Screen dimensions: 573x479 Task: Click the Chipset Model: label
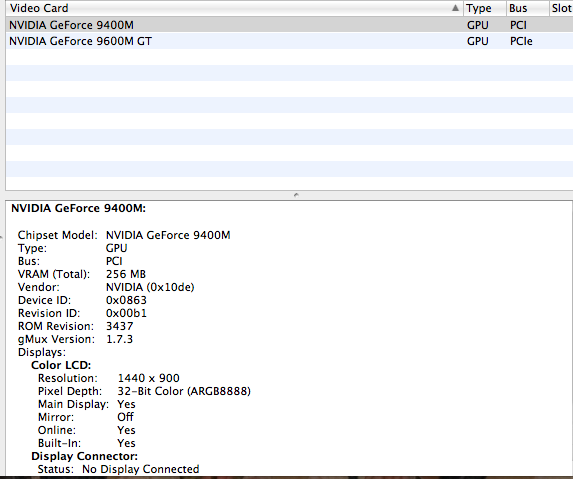57,235
